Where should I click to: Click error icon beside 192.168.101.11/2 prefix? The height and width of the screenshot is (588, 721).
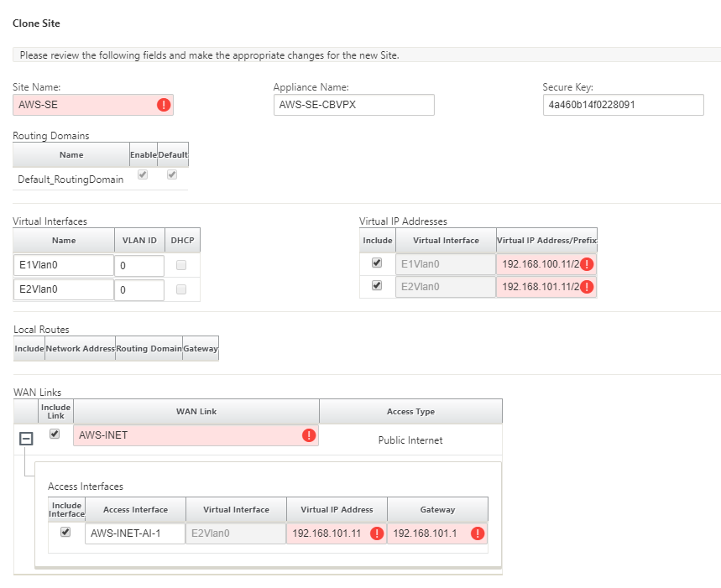(x=587, y=287)
